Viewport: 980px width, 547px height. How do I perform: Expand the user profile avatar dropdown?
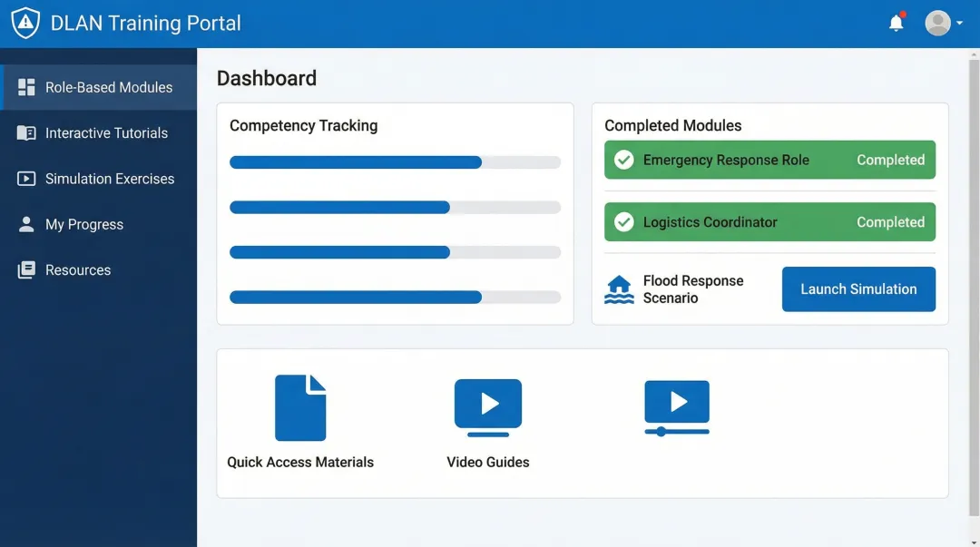(x=944, y=24)
